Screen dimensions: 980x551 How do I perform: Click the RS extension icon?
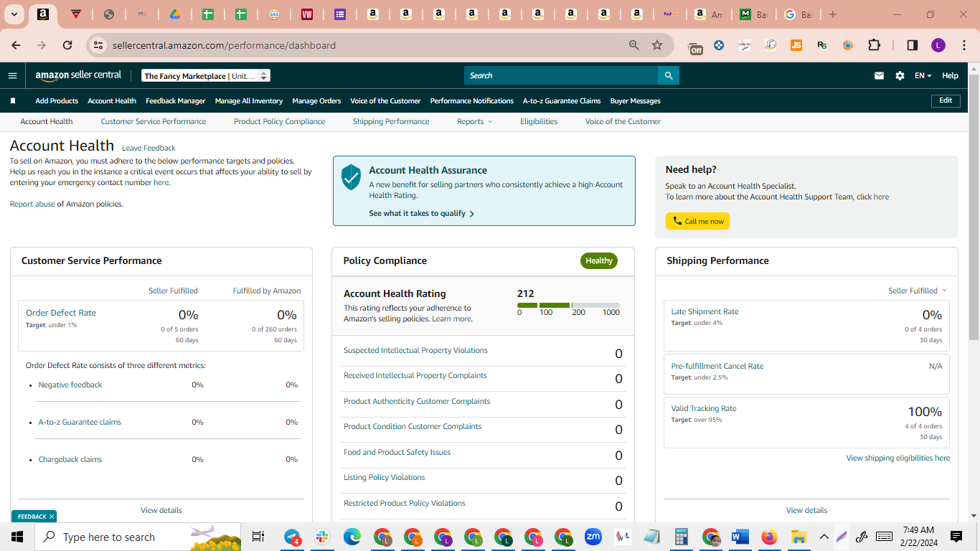822,45
